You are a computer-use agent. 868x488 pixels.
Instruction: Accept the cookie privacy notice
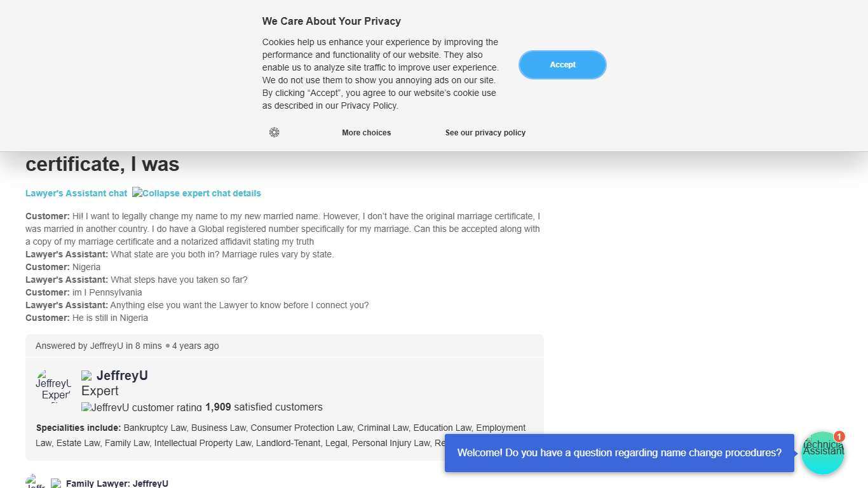[562, 65]
